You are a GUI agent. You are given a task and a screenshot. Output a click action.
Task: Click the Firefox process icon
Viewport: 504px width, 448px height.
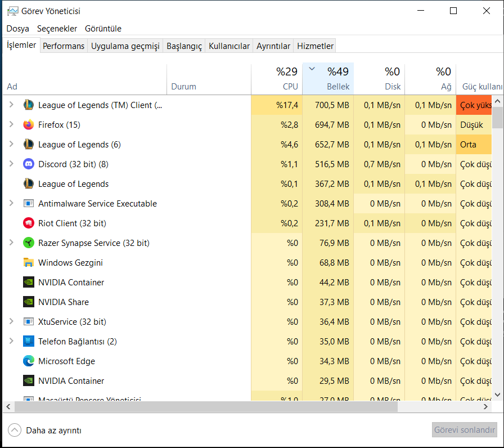point(29,124)
